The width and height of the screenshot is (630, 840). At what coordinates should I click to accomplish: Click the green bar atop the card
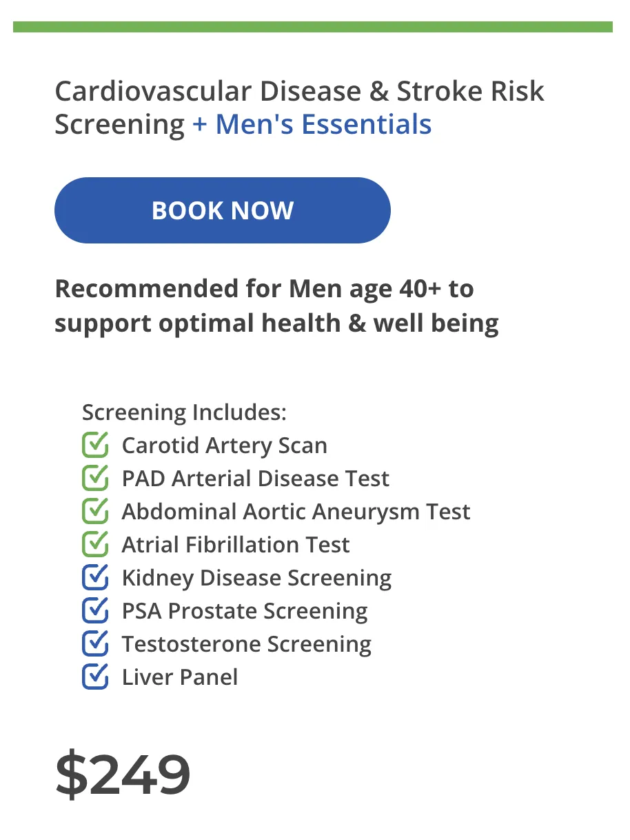pyautogui.click(x=313, y=27)
